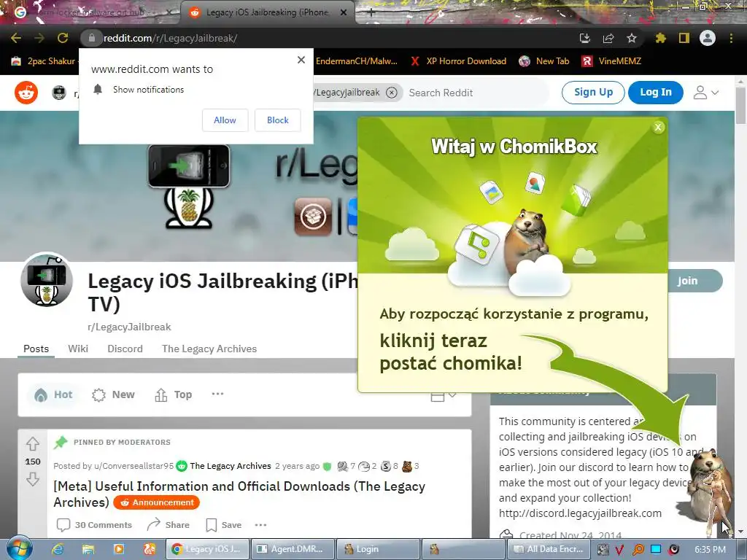The width and height of the screenshot is (747, 560).
Task: Open the XP Horror Download bookmark
Action: [458, 61]
